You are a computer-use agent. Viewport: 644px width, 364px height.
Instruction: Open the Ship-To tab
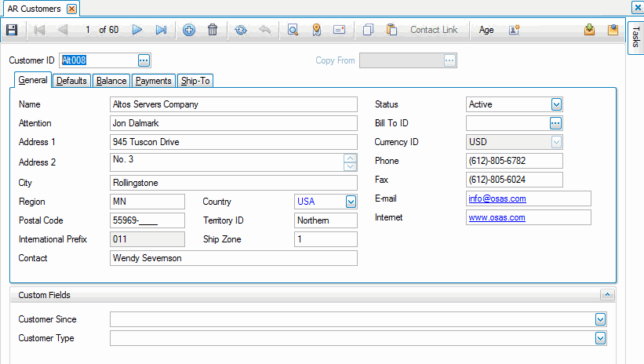[x=195, y=81]
